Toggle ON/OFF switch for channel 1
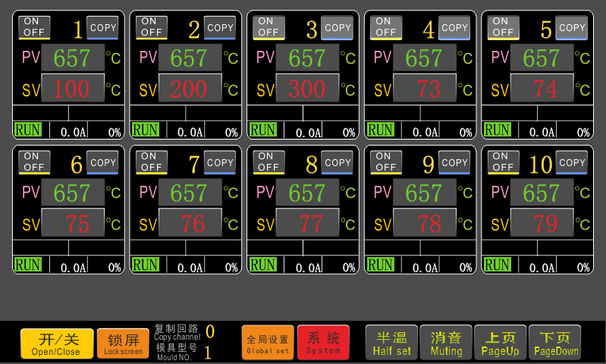606x364 pixels. point(34,27)
